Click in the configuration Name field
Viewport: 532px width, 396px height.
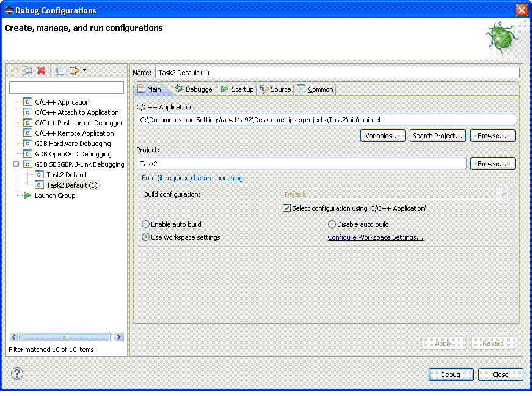point(337,73)
